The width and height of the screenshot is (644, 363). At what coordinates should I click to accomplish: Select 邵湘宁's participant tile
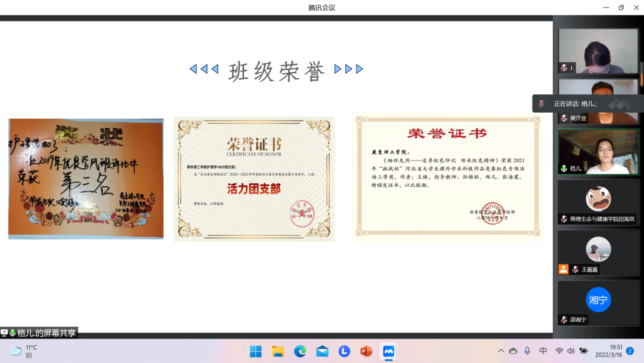pyautogui.click(x=598, y=302)
